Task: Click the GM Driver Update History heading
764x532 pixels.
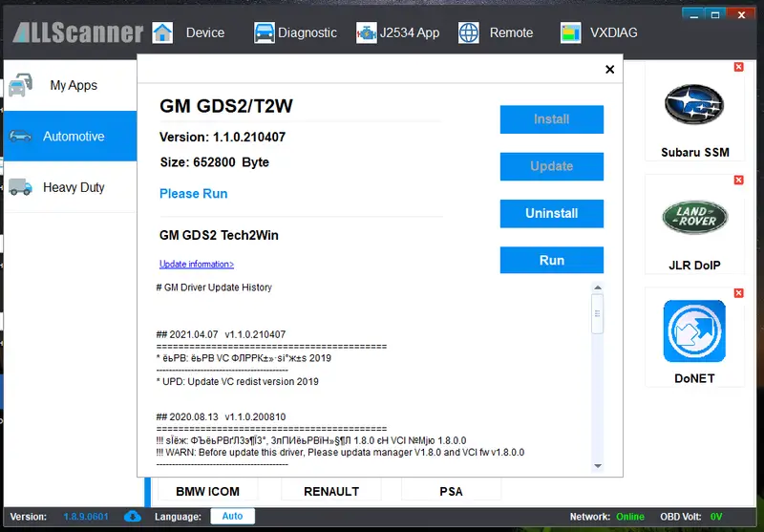Action: pos(214,287)
